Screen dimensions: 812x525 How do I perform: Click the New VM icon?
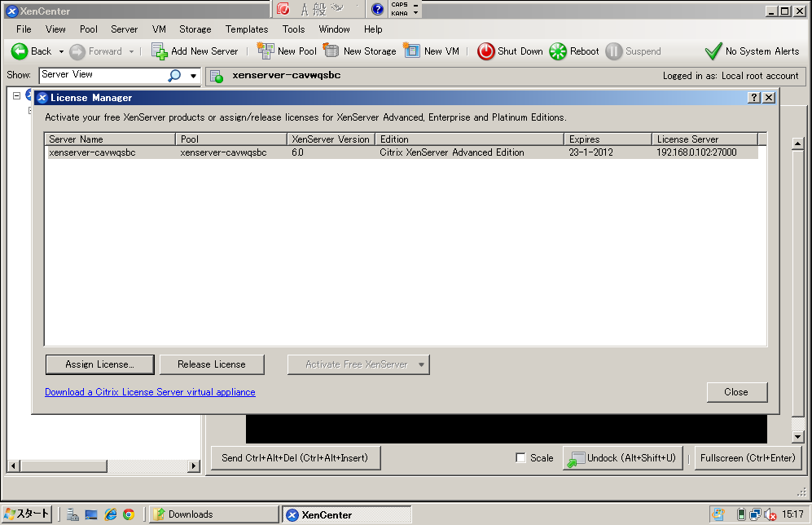coord(411,51)
